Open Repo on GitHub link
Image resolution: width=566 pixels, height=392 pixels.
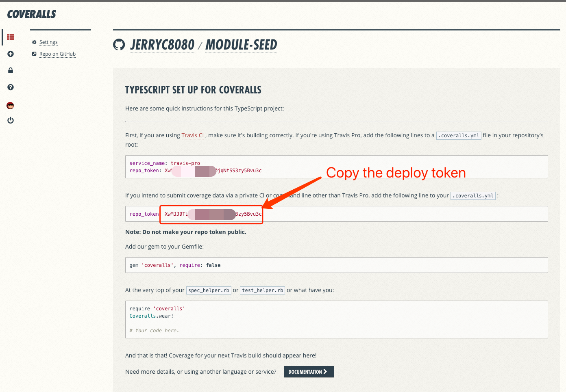click(57, 54)
